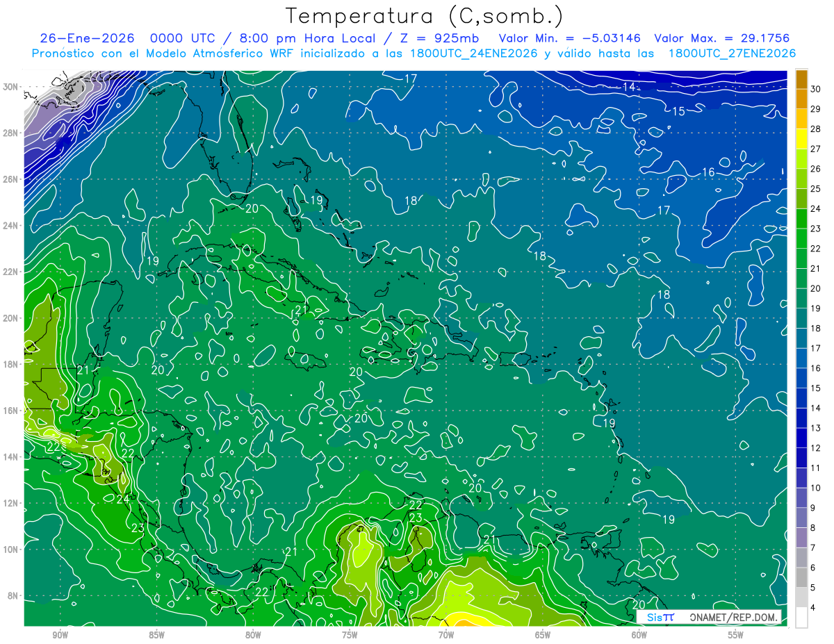The image size is (834, 644).
Task: Click the "70W" longitude axis label
Action: (x=446, y=635)
